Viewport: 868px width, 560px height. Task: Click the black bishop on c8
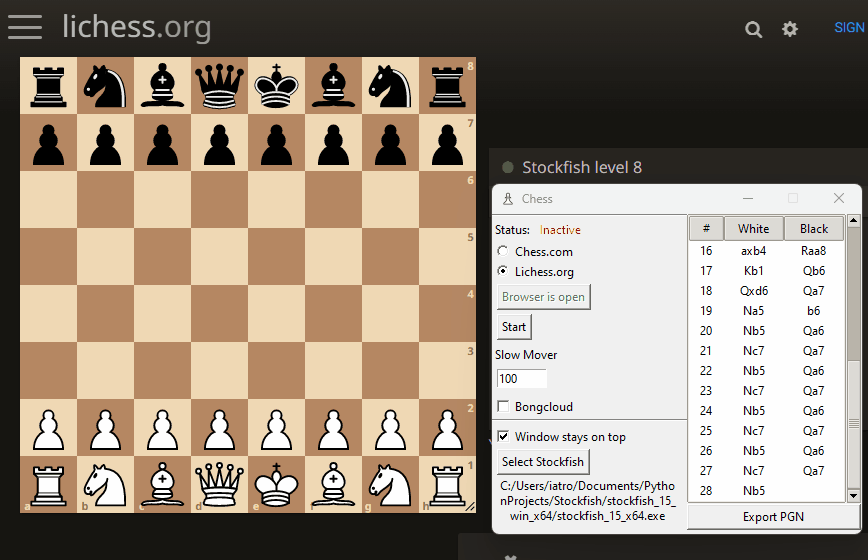click(162, 86)
